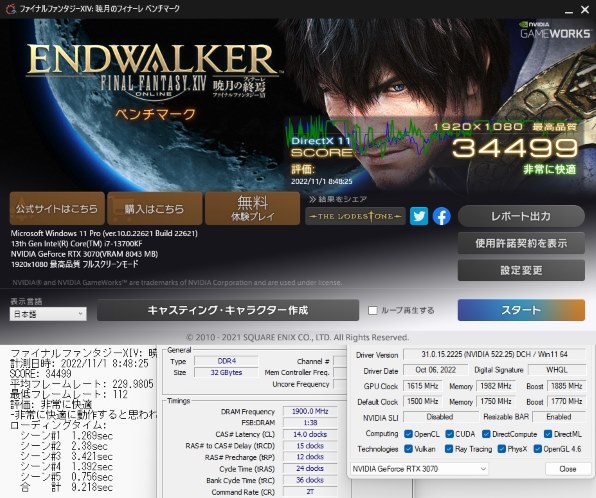
Task: Click CPU-Z memory Type DDR4 value
Action: coord(227,361)
